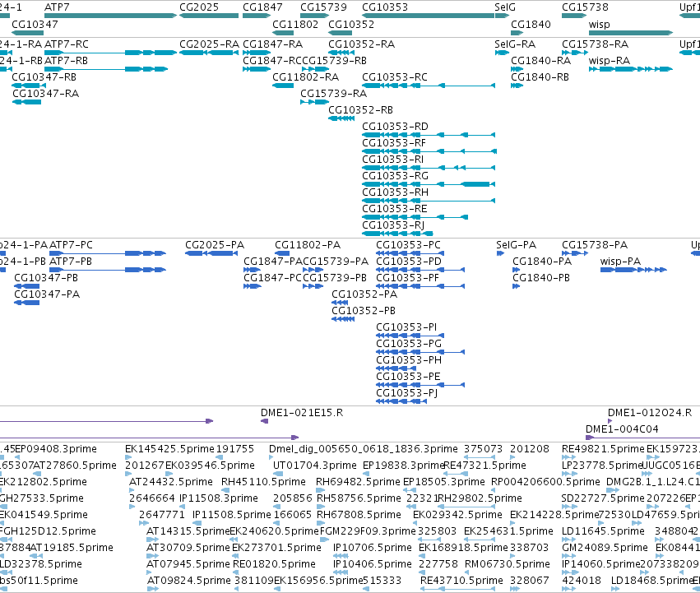Image resolution: width=700 pixels, height=593 pixels.
Task: Click the CG2025-RA transcript label
Action: point(210,44)
